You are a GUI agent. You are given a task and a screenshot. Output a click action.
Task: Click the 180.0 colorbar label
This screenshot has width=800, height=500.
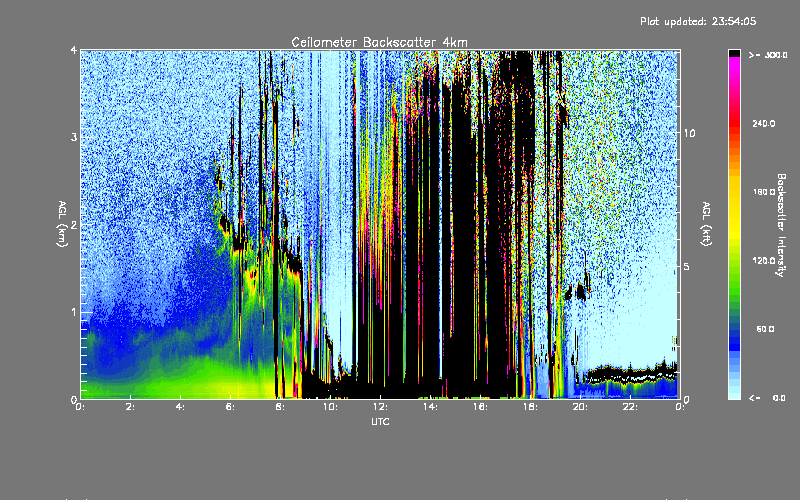(764, 192)
